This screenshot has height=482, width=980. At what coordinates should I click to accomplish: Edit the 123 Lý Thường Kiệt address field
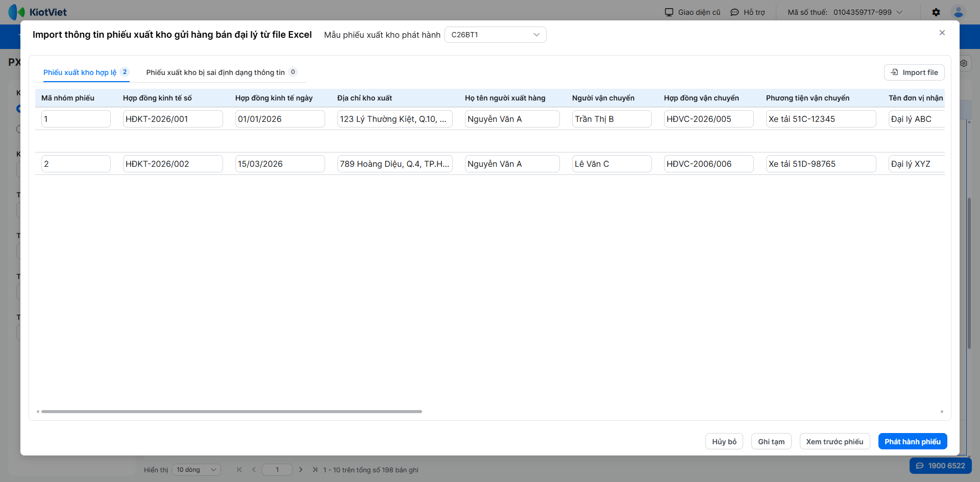coord(395,119)
